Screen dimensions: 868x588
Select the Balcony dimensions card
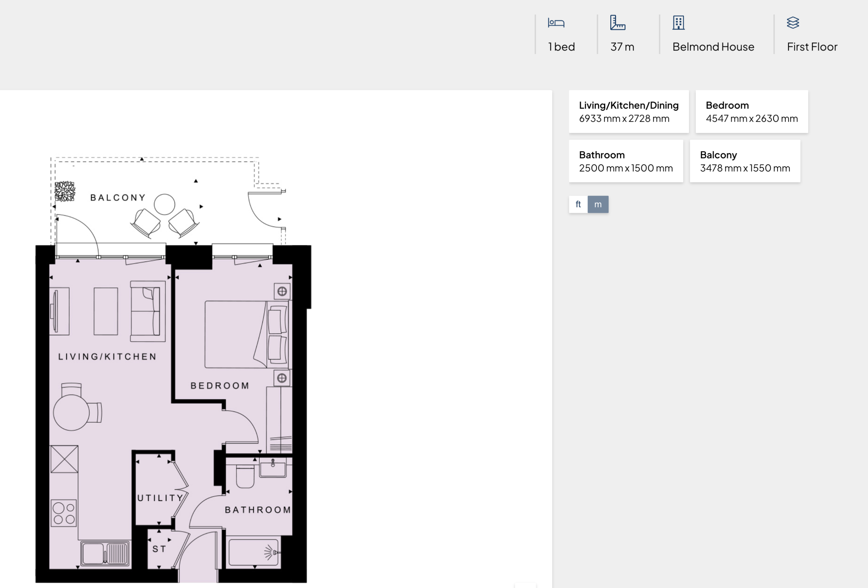click(745, 161)
